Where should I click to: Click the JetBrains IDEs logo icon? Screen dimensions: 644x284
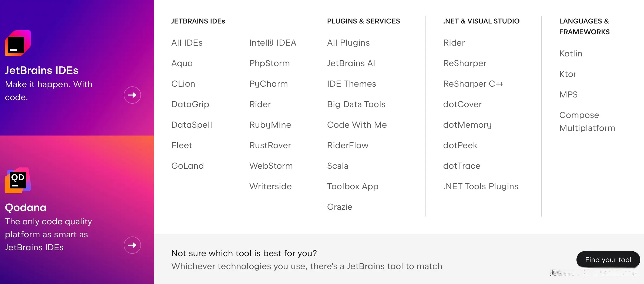click(18, 43)
